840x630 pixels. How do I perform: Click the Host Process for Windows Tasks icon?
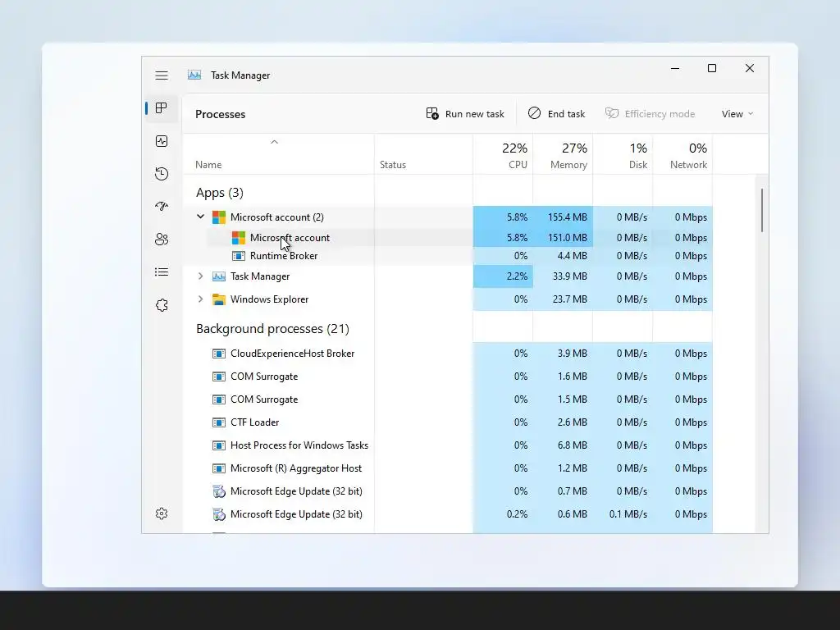218,445
